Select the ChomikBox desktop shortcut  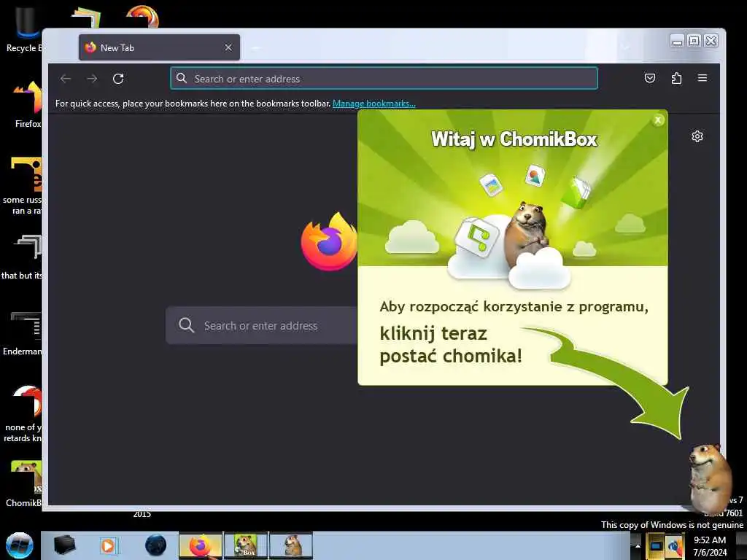[x=25, y=483]
